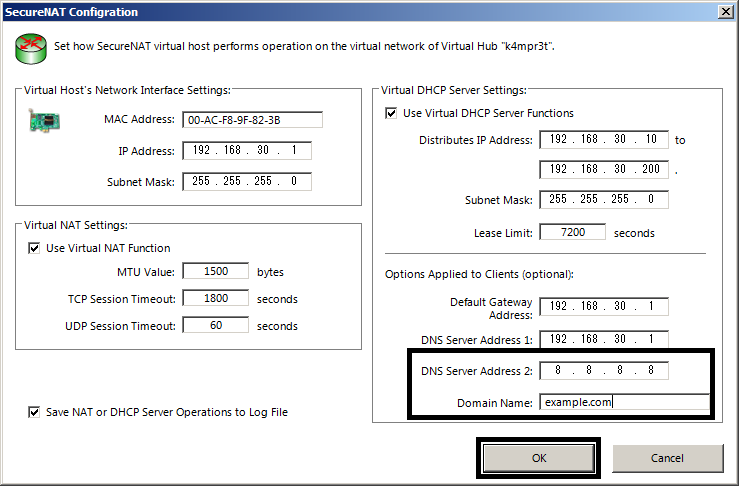Click the Domain Name field
739x486 pixels.
(x=624, y=402)
